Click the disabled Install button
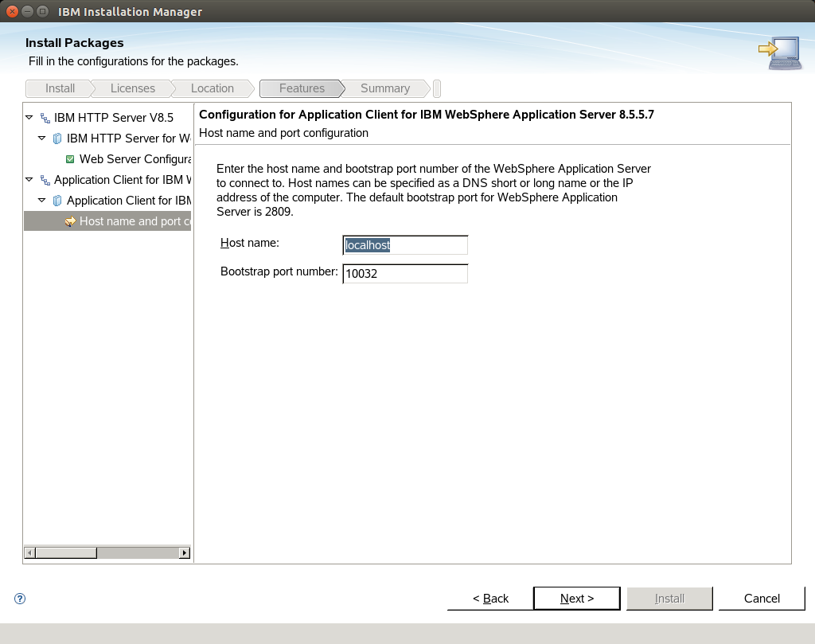 point(669,599)
